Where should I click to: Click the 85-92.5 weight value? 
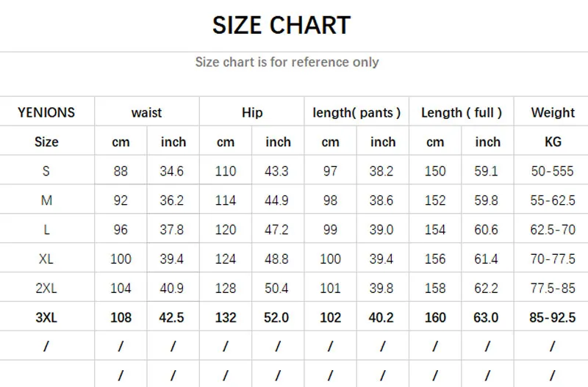553,318
